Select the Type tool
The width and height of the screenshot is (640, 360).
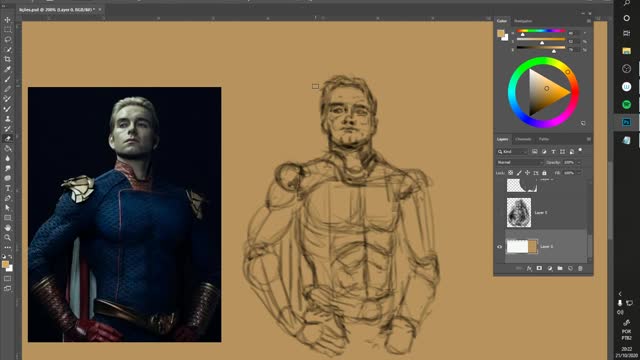(x=7, y=188)
